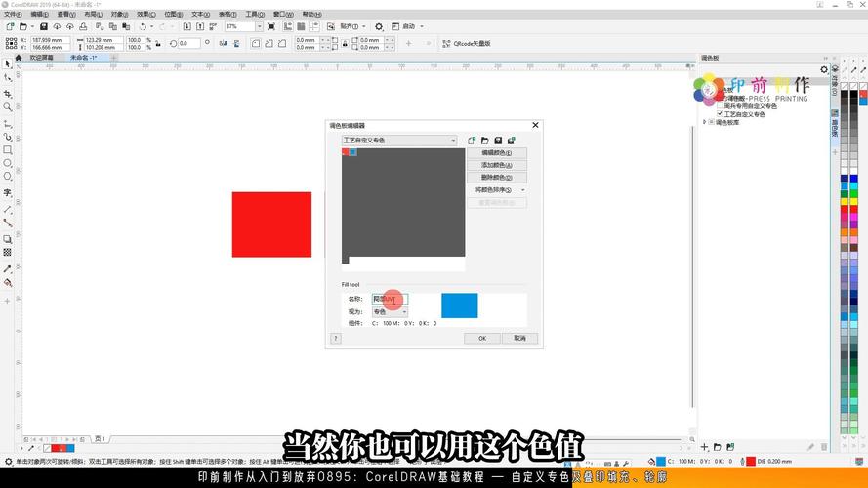The height and width of the screenshot is (488, 868).
Task: Uncheck the 工艺自定义专色 palette checkbox
Action: (720, 114)
